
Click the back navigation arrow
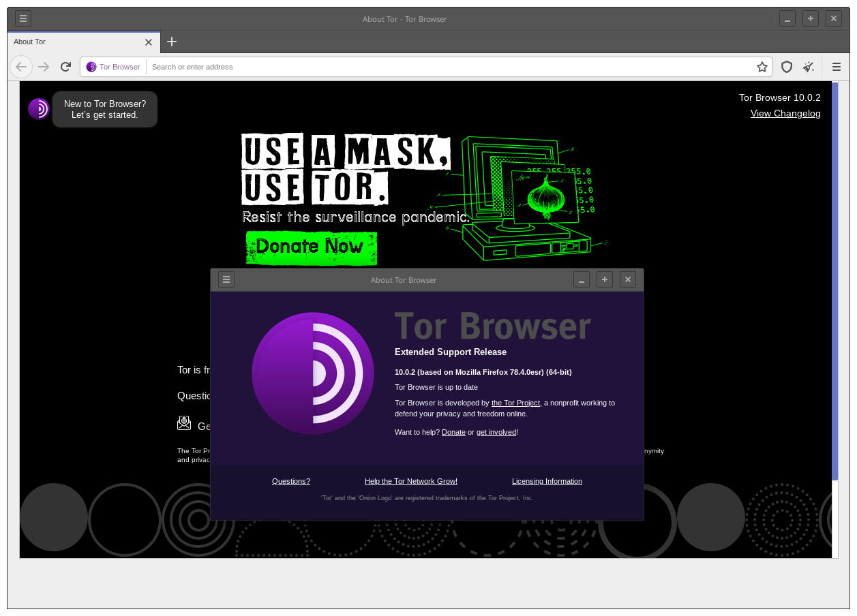click(21, 66)
